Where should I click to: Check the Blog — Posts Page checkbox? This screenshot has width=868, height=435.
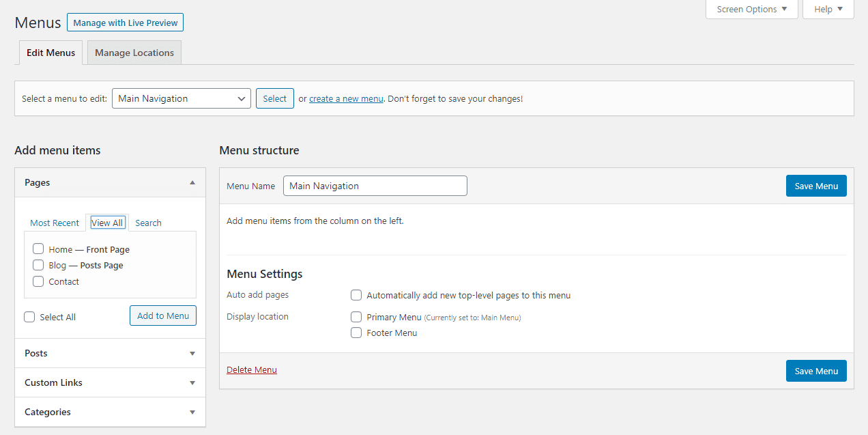(38, 265)
